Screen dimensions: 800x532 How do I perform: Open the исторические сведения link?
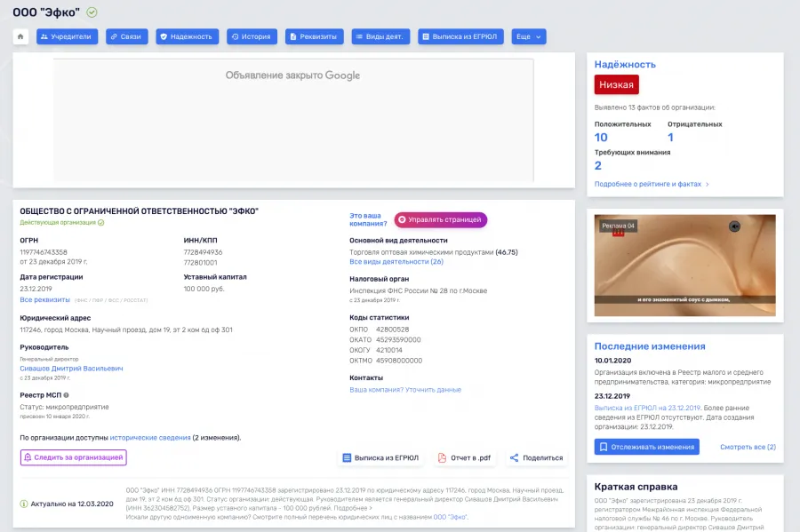[x=150, y=438]
